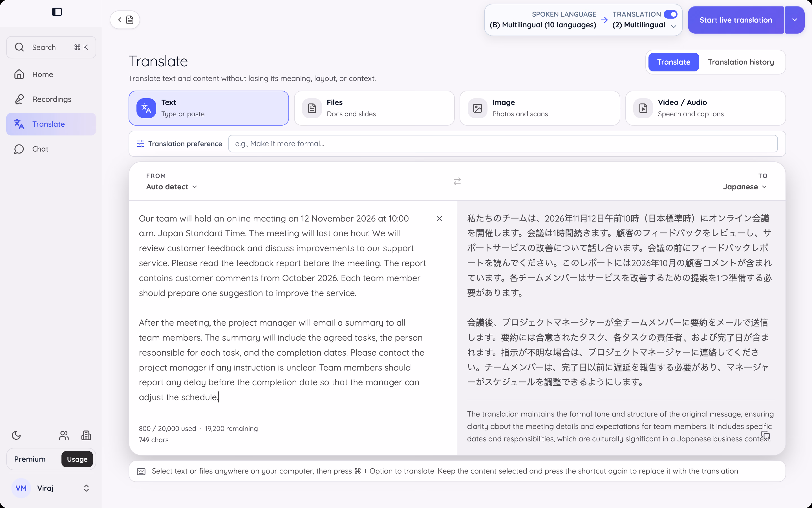Expand the Start live translation arrow menu

coord(794,20)
